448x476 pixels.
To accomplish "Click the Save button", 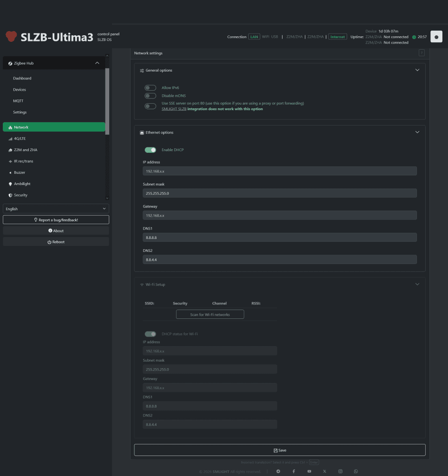I will click(280, 450).
